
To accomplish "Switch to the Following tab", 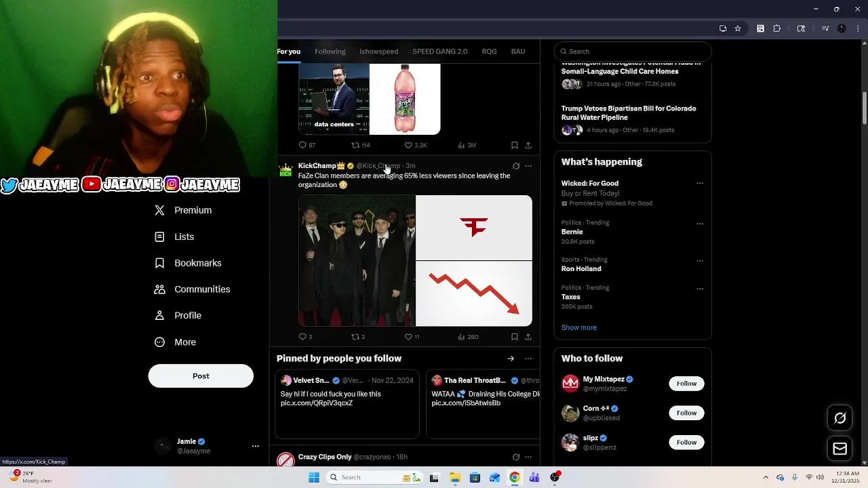I will point(330,52).
